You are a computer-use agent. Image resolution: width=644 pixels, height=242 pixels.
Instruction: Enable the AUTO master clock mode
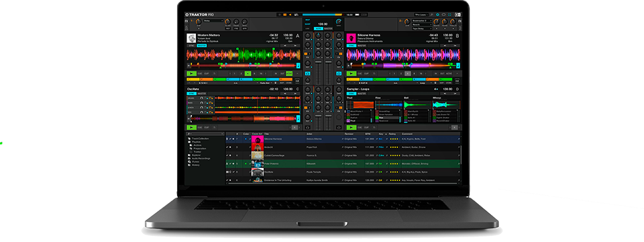click(x=318, y=28)
